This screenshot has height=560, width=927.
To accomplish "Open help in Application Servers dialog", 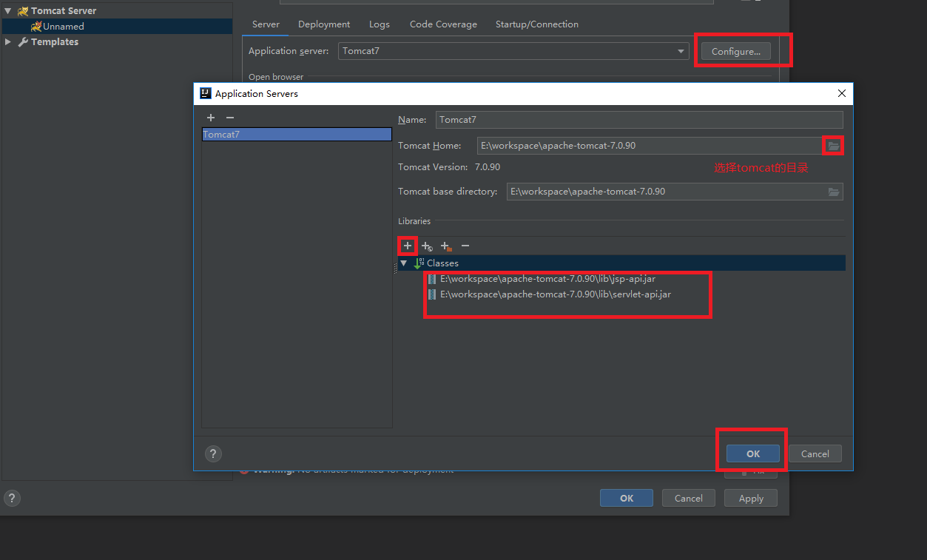I will (x=213, y=453).
